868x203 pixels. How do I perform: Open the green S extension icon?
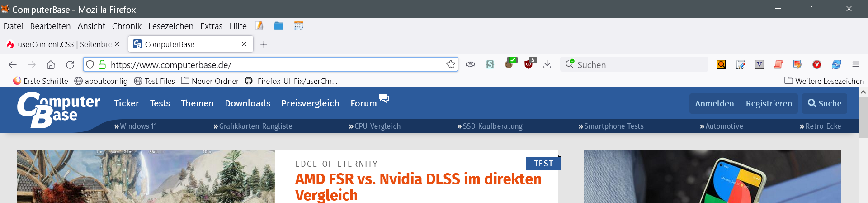[x=490, y=64]
